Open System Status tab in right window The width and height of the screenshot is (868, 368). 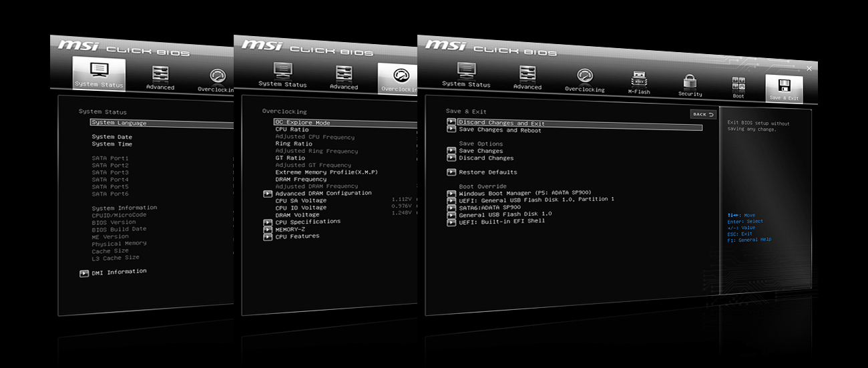pos(467,75)
